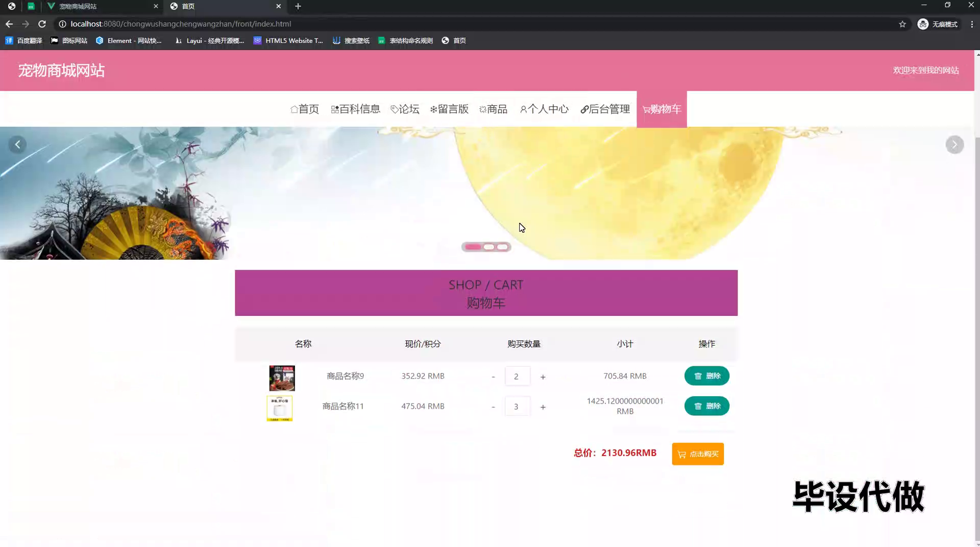
Task: Click the 商品名称11 product thumbnail
Action: click(280, 408)
